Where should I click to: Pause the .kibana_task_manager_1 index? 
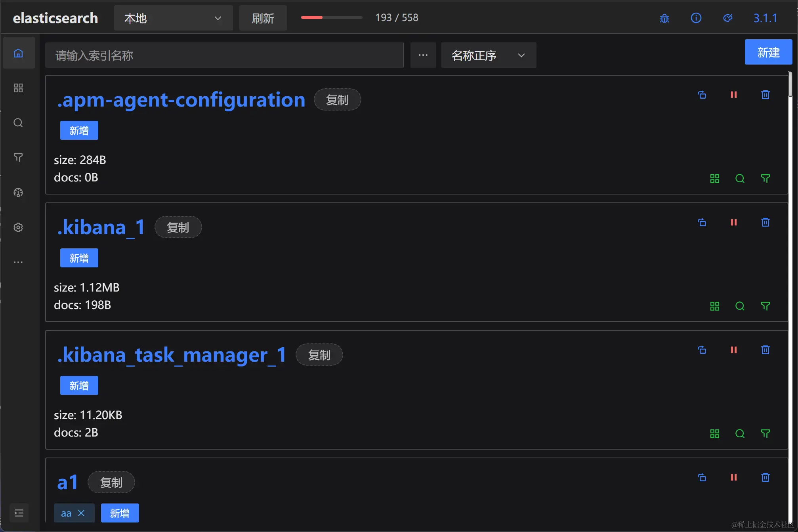733,350
